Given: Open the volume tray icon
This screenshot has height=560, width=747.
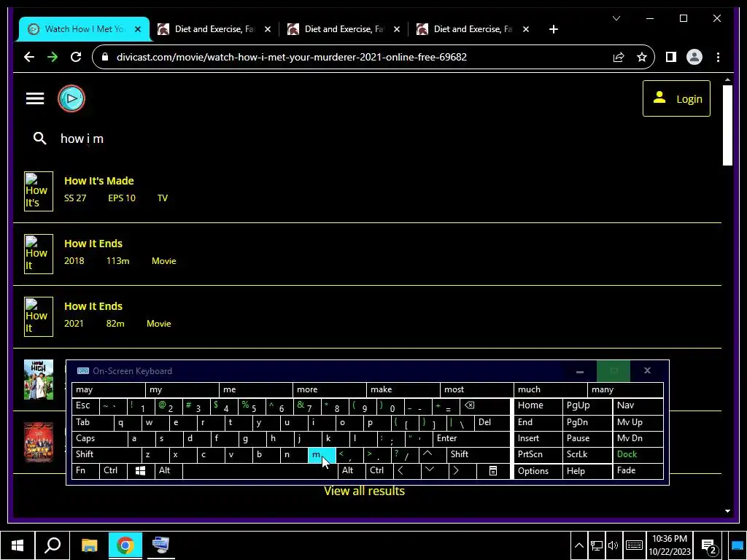Looking at the screenshot, I should [613, 545].
